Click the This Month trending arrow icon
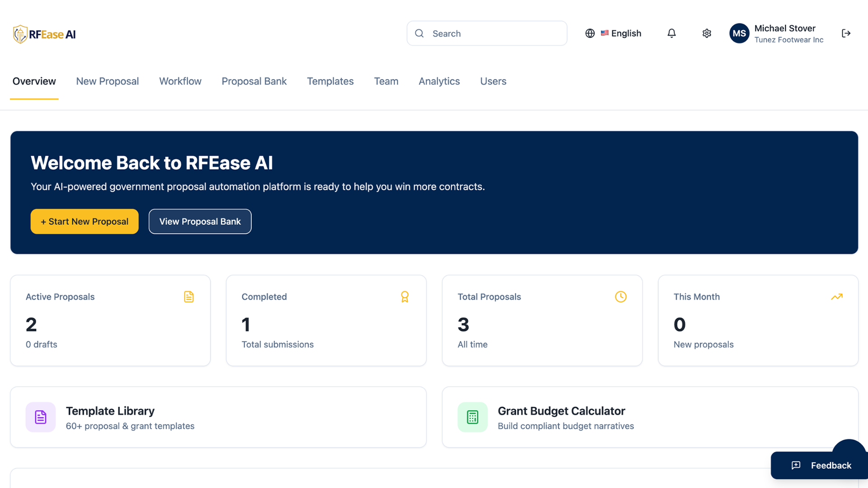 click(x=837, y=297)
